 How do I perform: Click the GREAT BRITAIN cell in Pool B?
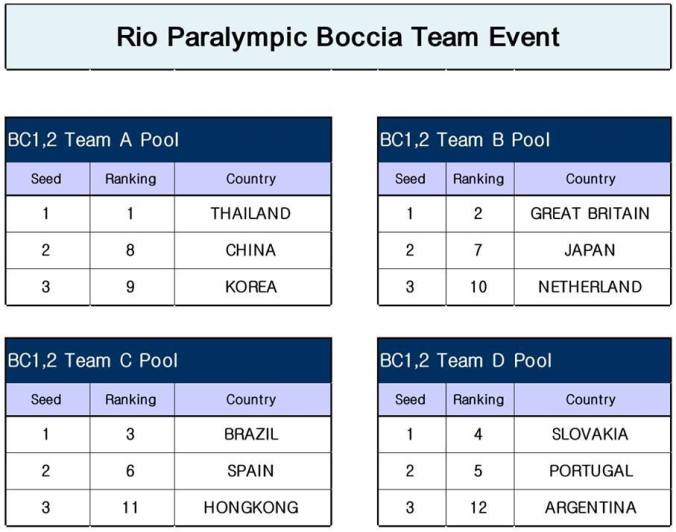click(x=590, y=213)
